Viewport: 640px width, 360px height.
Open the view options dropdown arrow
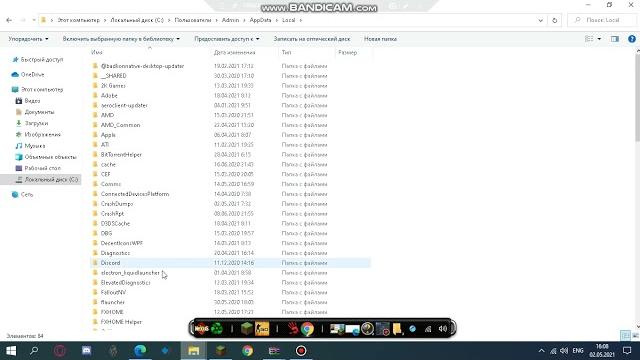(599, 39)
